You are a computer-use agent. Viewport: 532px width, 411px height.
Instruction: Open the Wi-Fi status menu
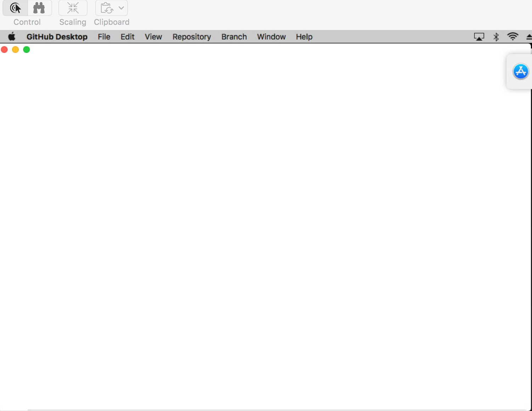513,36
